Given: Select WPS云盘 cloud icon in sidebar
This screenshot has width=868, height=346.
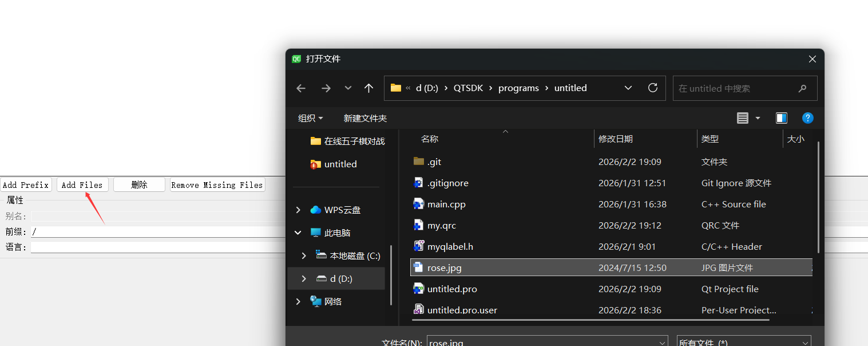Looking at the screenshot, I should [315, 210].
